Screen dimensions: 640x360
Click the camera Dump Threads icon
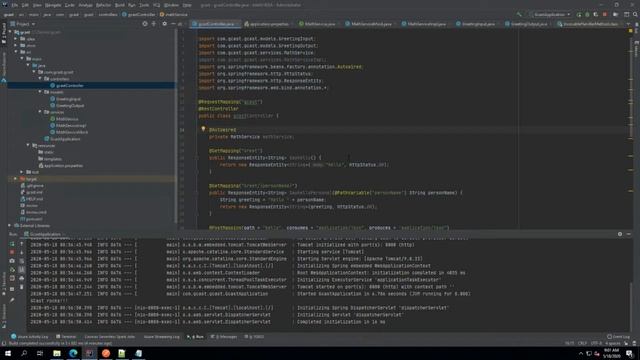pyautogui.click(x=12, y=261)
